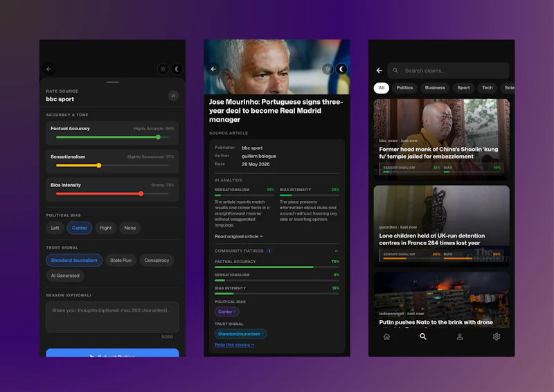This screenshot has height=392, width=554.
Task: Tap the StandardJournalism trust signal tag
Action: (x=240, y=334)
